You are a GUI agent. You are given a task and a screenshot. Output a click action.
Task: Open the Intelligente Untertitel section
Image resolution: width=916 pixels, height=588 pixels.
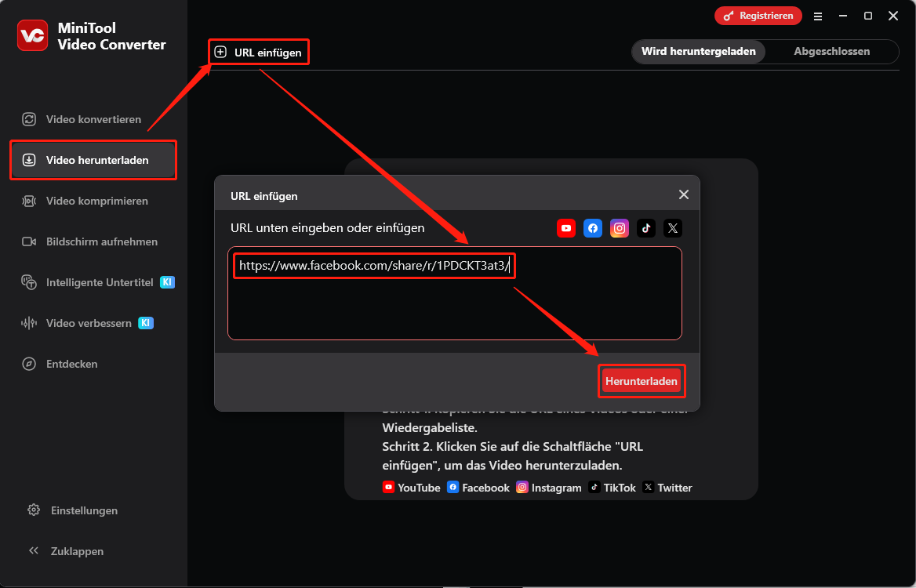pos(93,282)
